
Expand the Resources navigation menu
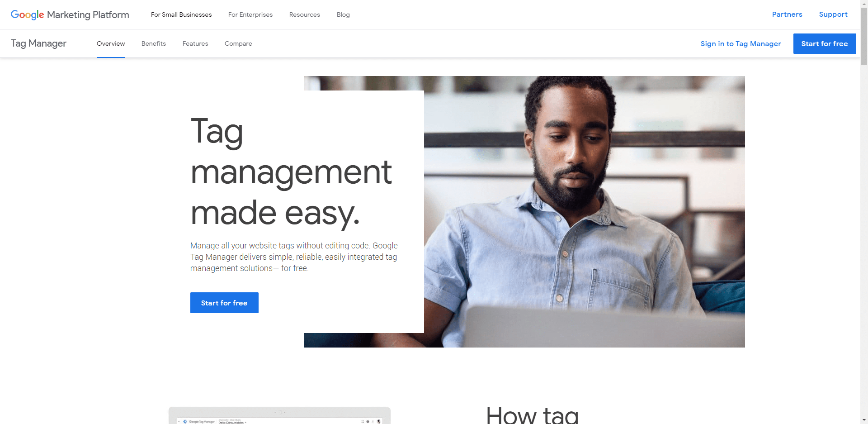pyautogui.click(x=305, y=14)
